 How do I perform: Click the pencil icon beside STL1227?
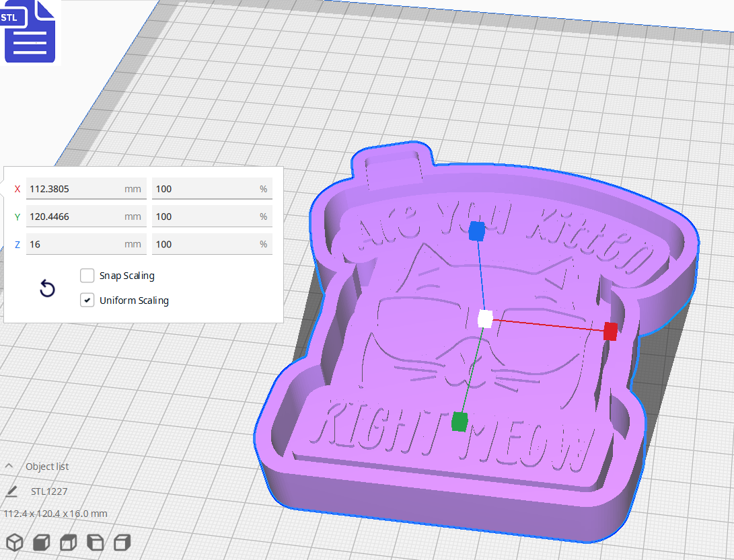point(11,491)
